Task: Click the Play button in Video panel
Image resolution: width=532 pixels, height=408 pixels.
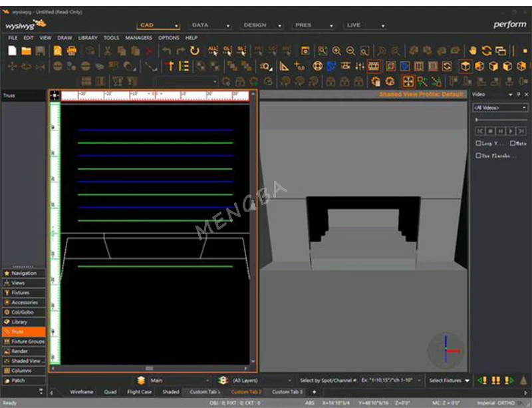Action: [x=511, y=131]
